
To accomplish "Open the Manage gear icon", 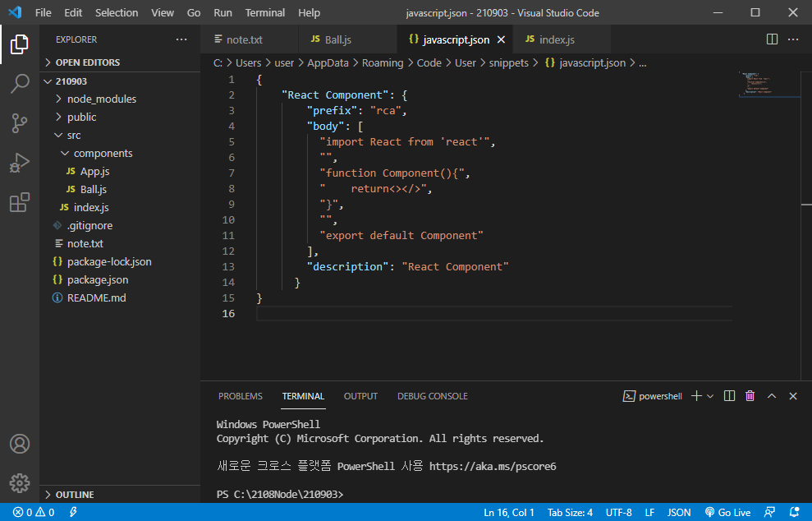I will (x=19, y=482).
